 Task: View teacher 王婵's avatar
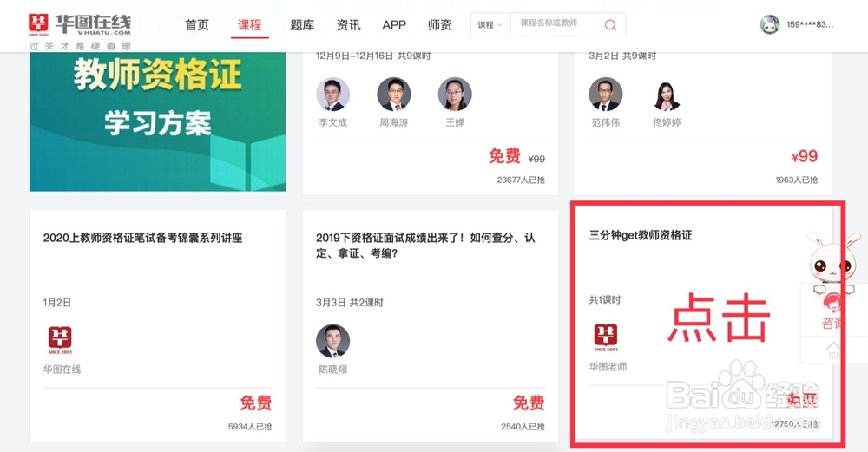[455, 95]
